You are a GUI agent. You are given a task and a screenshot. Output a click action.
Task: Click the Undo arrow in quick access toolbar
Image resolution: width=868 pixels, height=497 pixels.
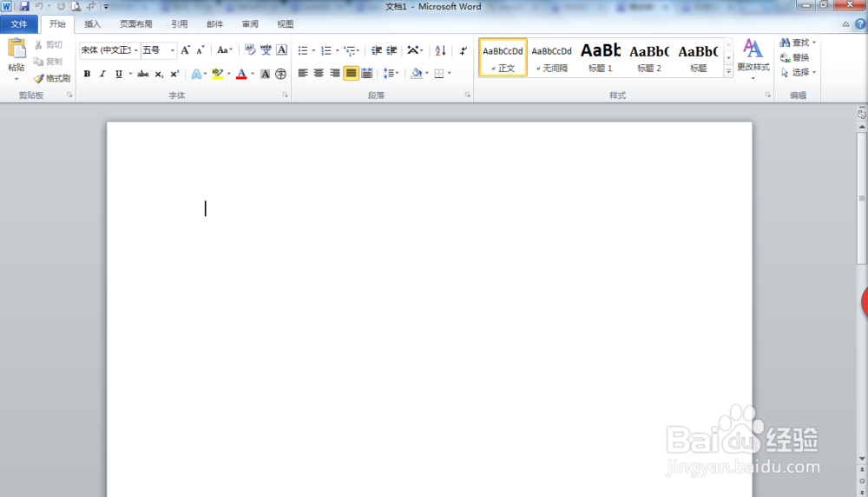[x=39, y=7]
